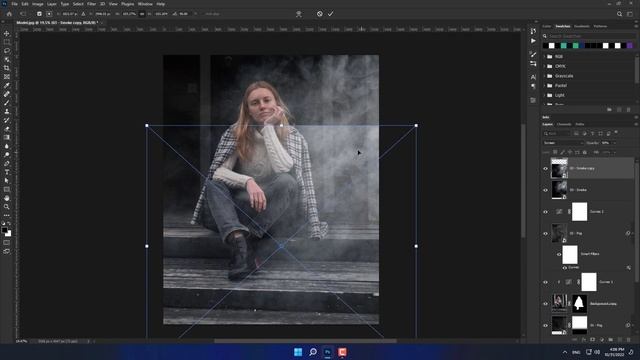Click the Home icon in options bar

[x=9, y=14]
